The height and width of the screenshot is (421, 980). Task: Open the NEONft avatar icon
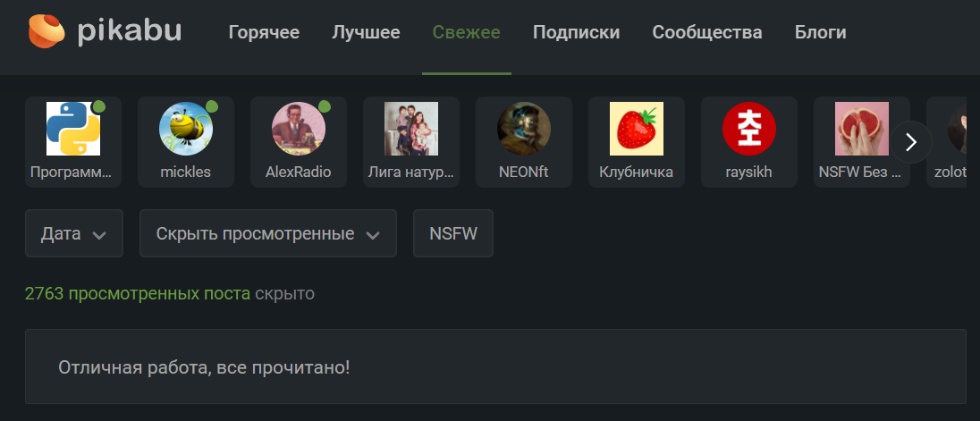[524, 129]
